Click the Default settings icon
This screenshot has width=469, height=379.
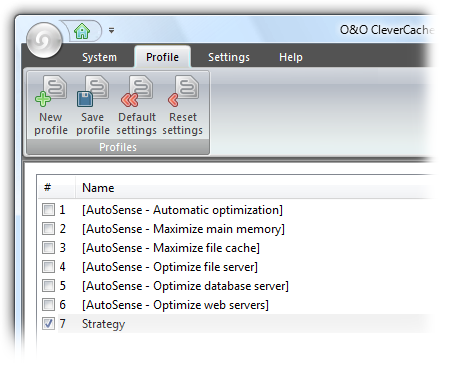(x=137, y=91)
